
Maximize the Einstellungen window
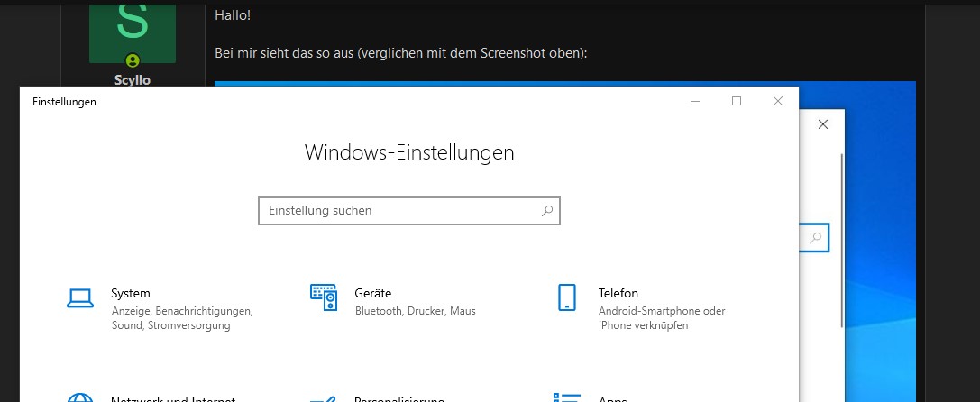tap(737, 101)
